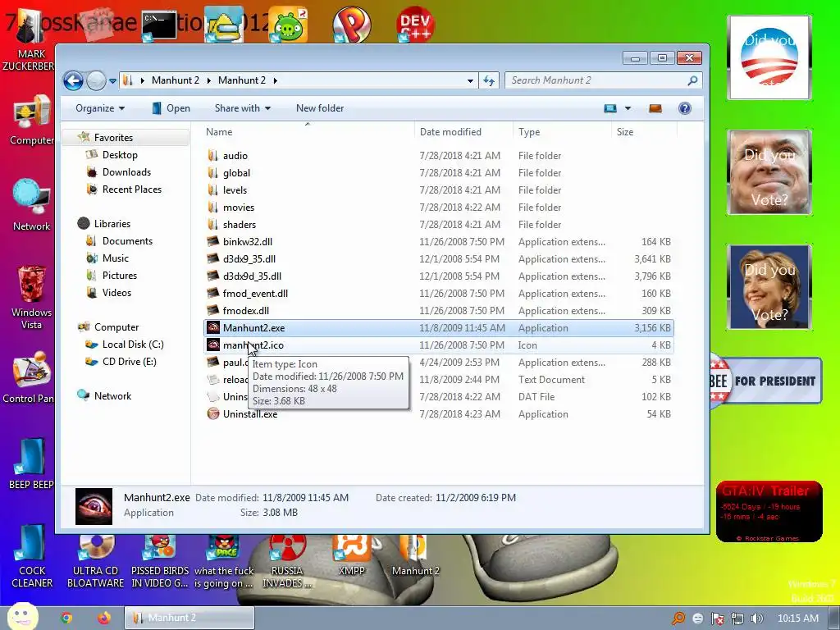Click the 10:15 AM taskbar clock
Viewport: 840px width, 630px height.
tap(797, 619)
